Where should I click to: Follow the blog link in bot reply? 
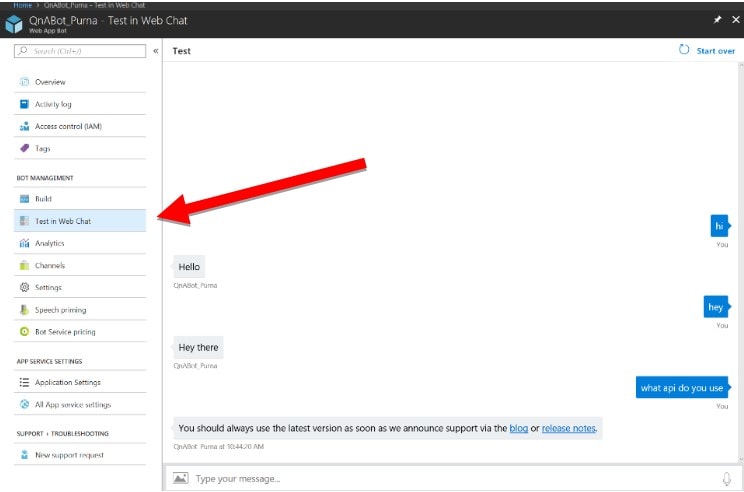518,428
